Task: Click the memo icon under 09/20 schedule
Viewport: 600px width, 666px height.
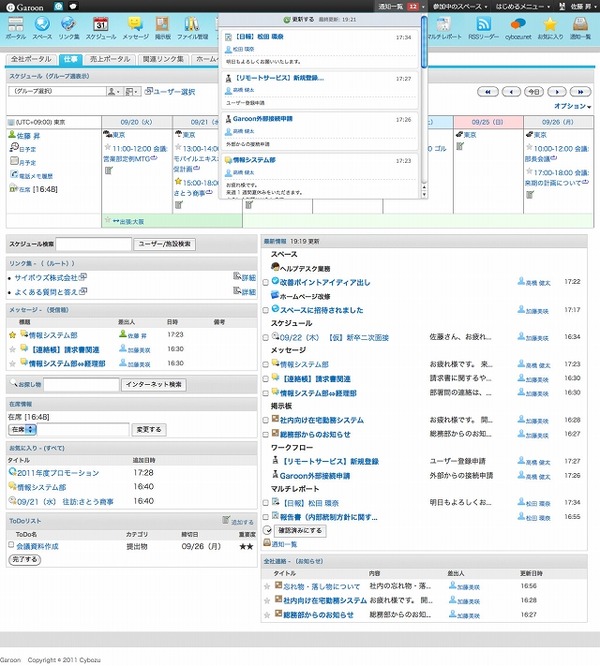Action: point(109,171)
